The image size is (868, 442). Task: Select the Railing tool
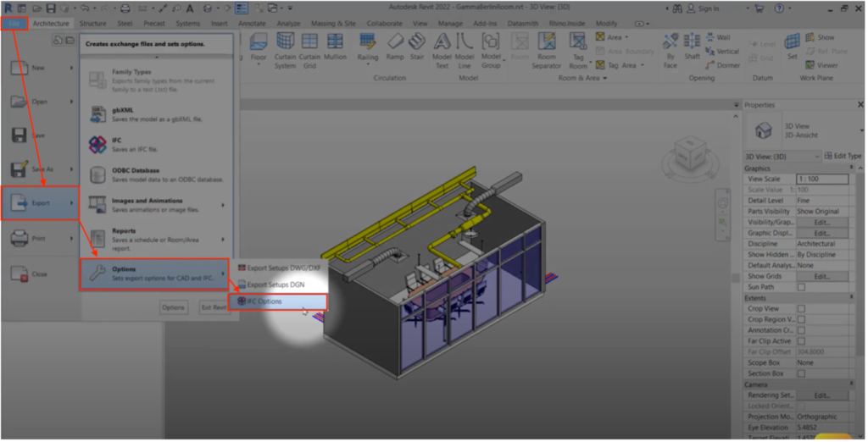(368, 49)
